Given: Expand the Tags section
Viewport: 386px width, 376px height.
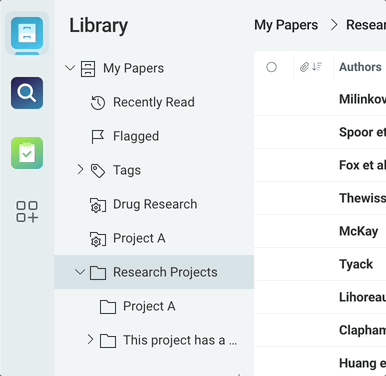Looking at the screenshot, I should pos(80,169).
